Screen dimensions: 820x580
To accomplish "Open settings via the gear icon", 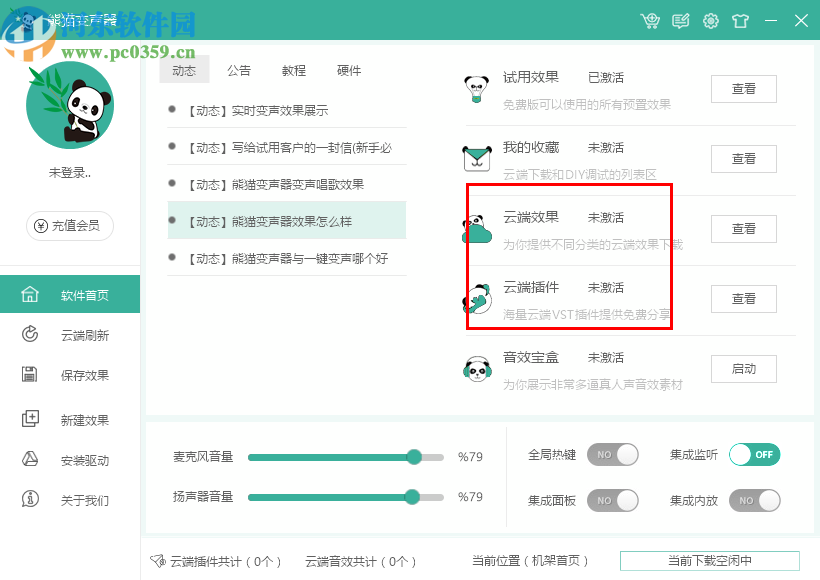I will tap(711, 20).
